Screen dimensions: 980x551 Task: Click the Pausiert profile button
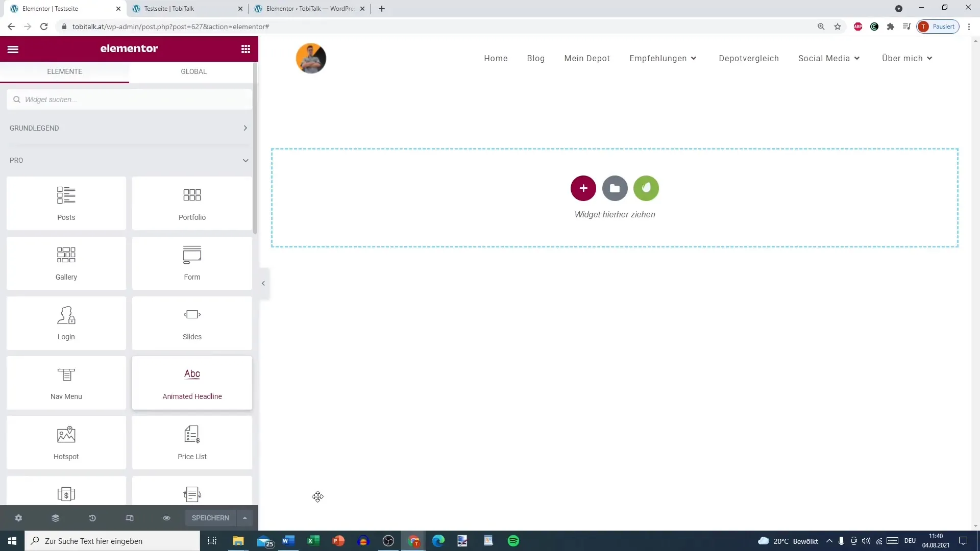938,27
